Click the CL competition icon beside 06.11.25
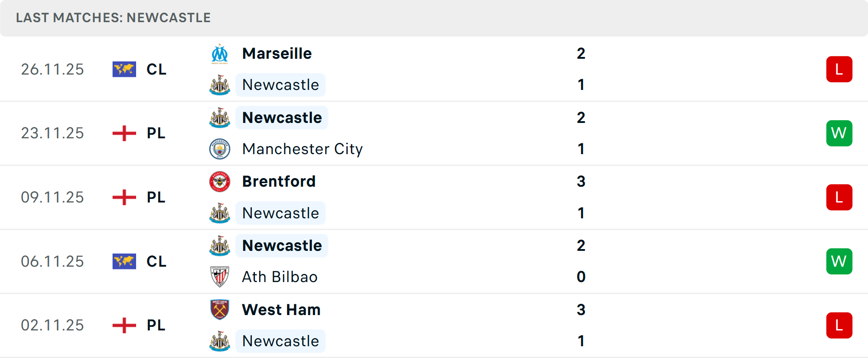 (124, 261)
